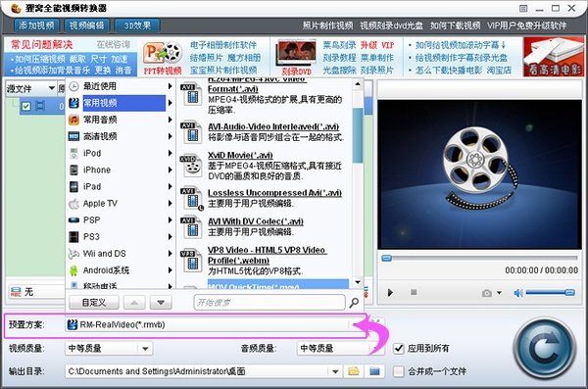This screenshot has width=588, height=389.
Task: Click the iPad device icon
Action: click(73, 186)
